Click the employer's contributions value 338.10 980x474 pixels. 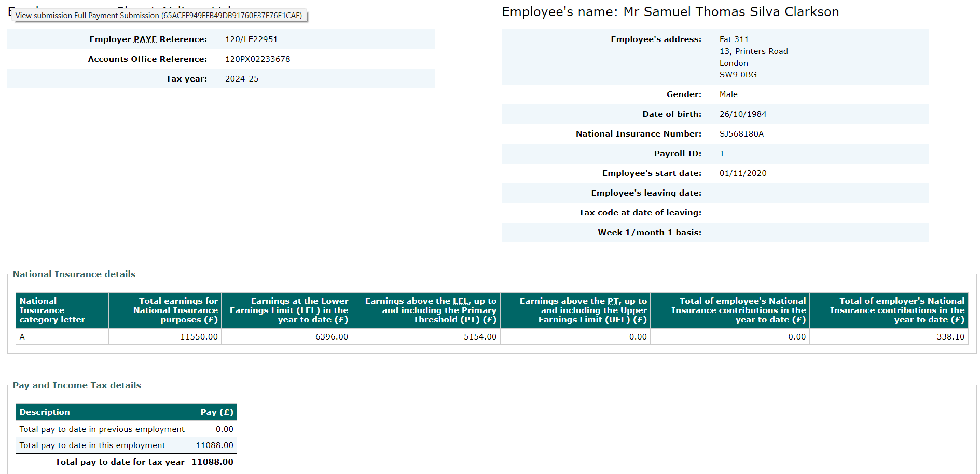[950, 337]
